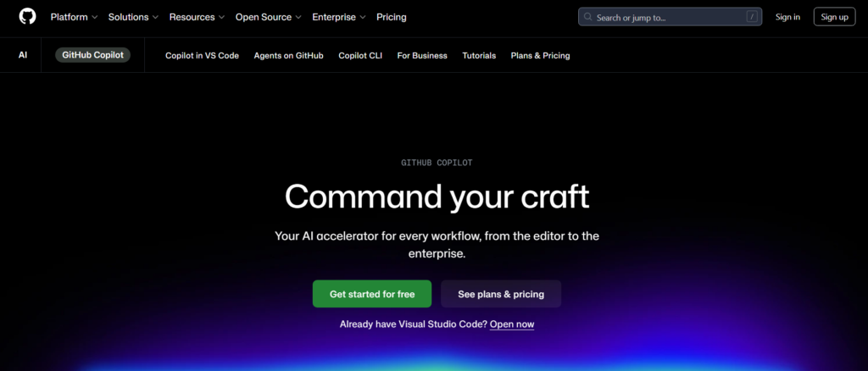Open the Copilot in VS Code tab
Viewport: 868px width, 371px height.
(x=202, y=55)
